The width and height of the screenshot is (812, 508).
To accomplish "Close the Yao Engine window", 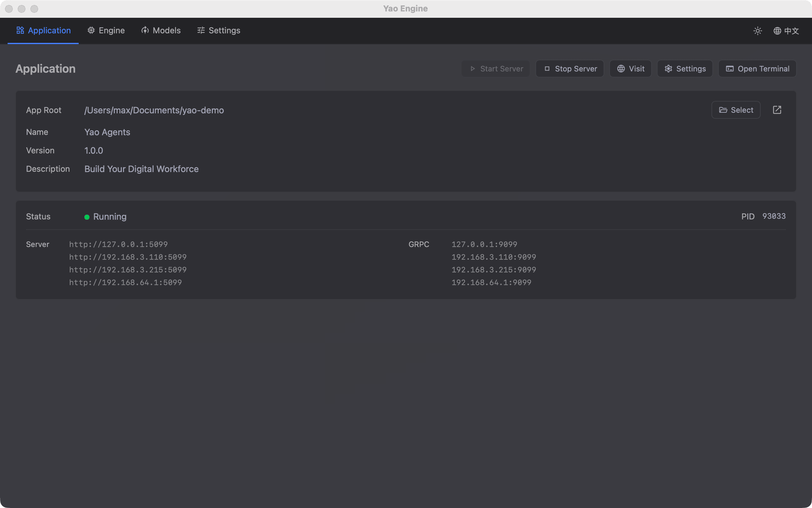I will 9,9.
